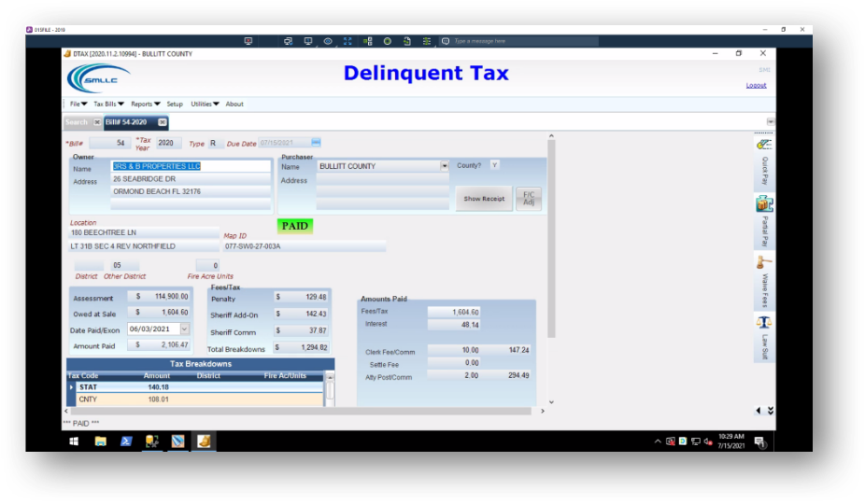Expand sidebar with double-chevron down
The height and width of the screenshot is (504, 865).
coord(771,411)
